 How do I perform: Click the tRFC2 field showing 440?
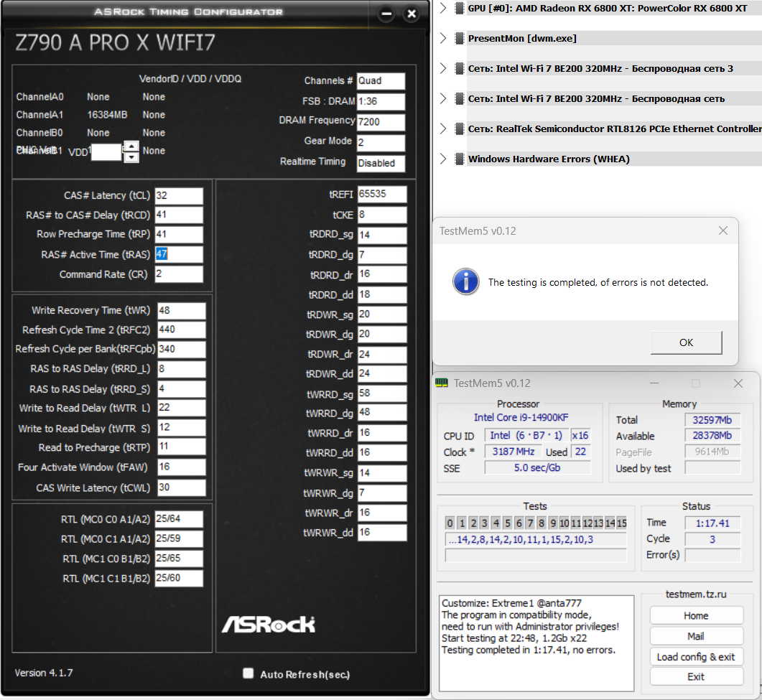tap(181, 330)
